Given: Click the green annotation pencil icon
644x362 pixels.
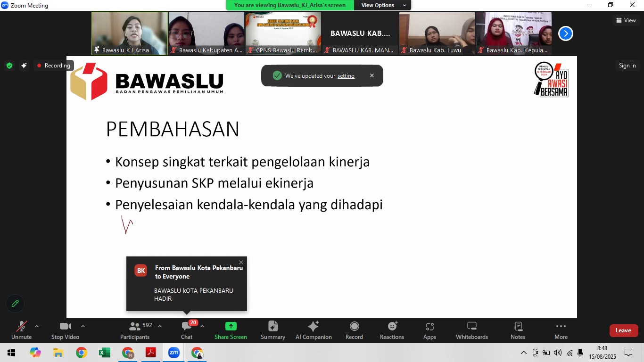Looking at the screenshot, I should click(15, 304).
